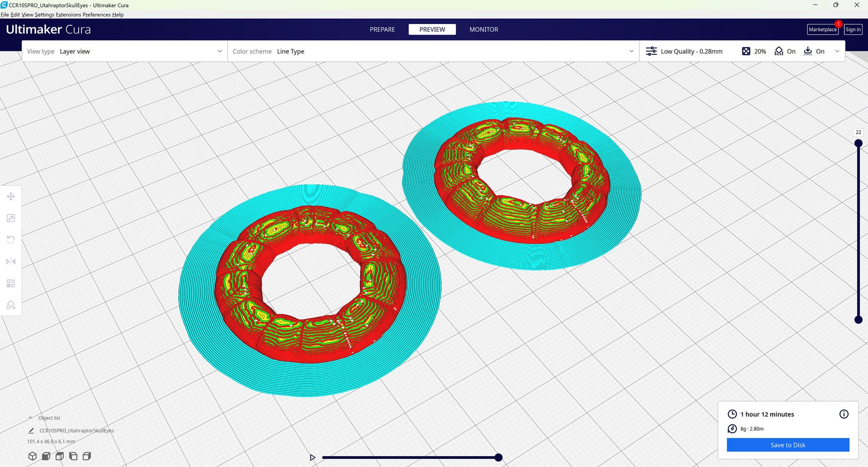Click the build plate adhesion icon
This screenshot has height=467, width=868.
[808, 51]
